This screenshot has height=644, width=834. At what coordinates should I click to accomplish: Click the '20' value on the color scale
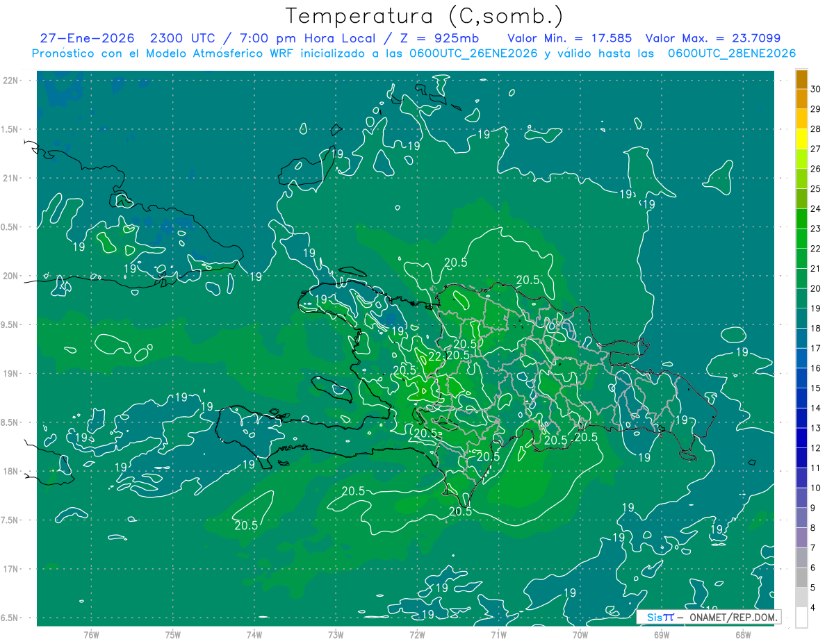pyautogui.click(x=817, y=288)
